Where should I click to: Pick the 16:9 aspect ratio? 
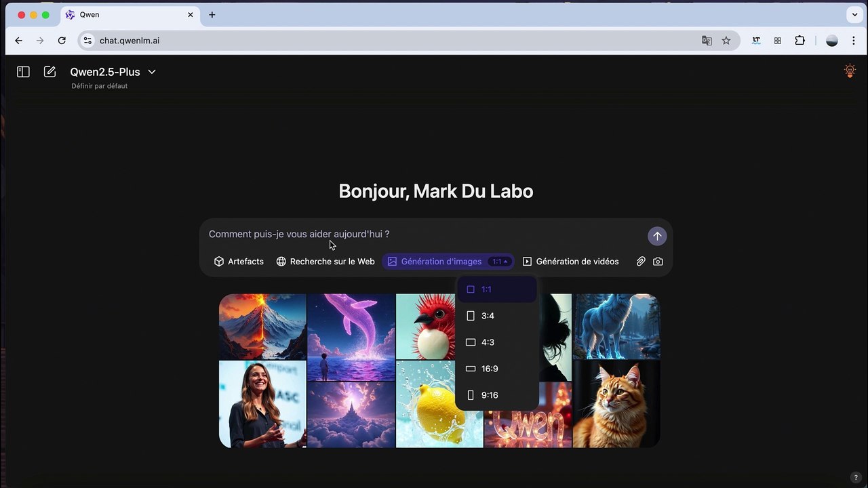click(x=497, y=369)
